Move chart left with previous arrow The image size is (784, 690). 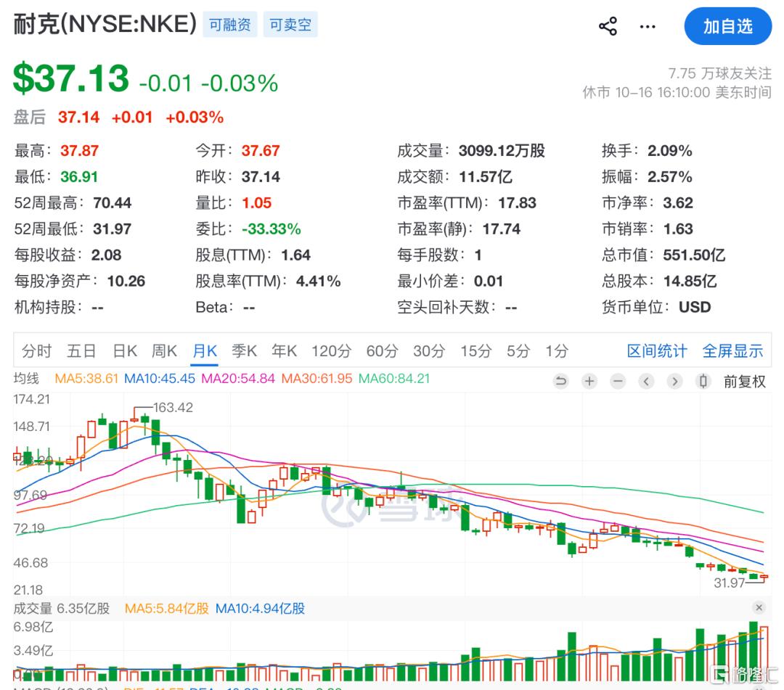pos(646,382)
